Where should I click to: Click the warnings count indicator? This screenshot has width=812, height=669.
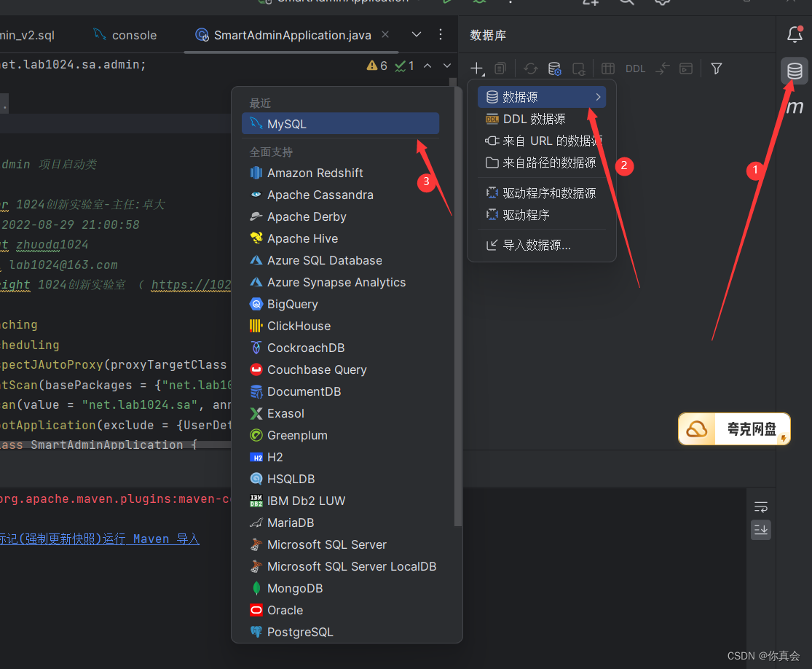(377, 66)
